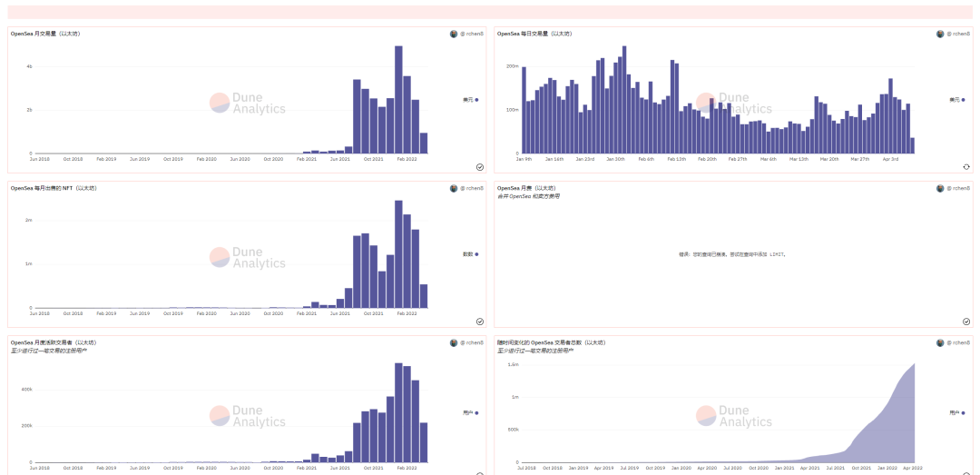
Task: Click rchen8 avatar on OpenSea 月费 panel
Action: coord(940,188)
